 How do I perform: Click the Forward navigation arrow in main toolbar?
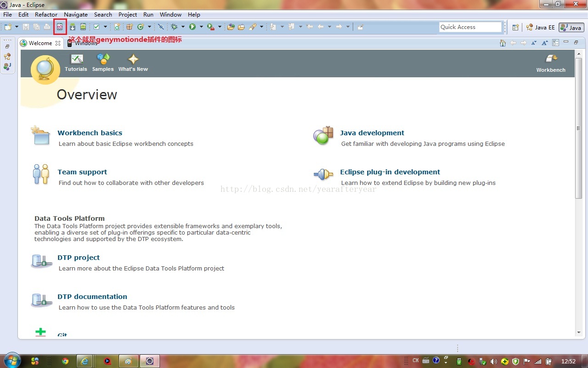pyautogui.click(x=339, y=27)
